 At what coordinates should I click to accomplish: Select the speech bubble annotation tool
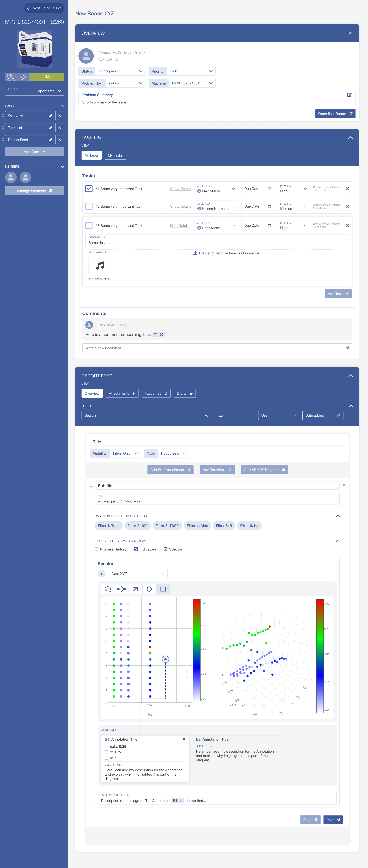108,589
